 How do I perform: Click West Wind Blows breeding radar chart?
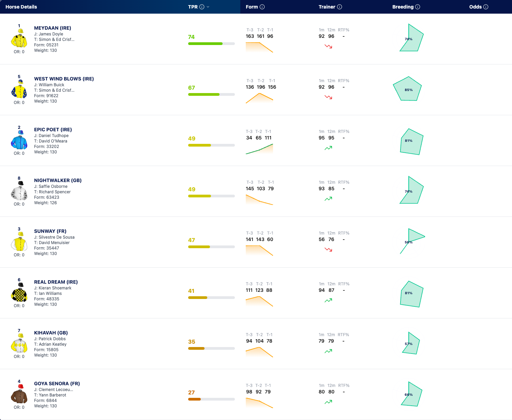point(408,89)
